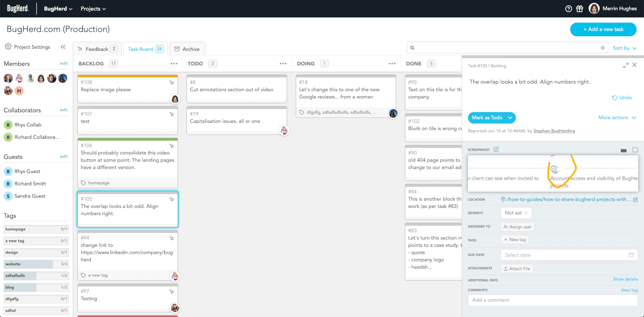The width and height of the screenshot is (644, 317).
Task: Open Project Settings gear
Action: point(8,46)
